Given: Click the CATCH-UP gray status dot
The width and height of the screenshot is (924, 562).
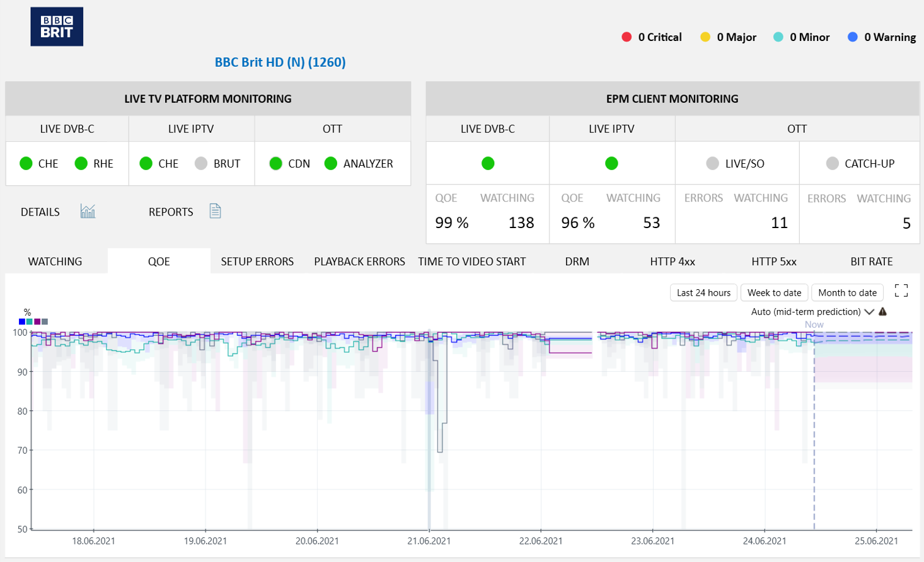Looking at the screenshot, I should click(832, 164).
